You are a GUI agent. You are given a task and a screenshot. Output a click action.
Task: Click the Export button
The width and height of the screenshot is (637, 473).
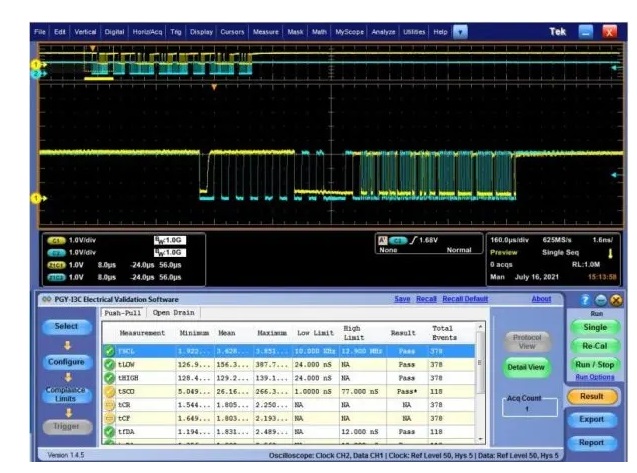coord(592,419)
